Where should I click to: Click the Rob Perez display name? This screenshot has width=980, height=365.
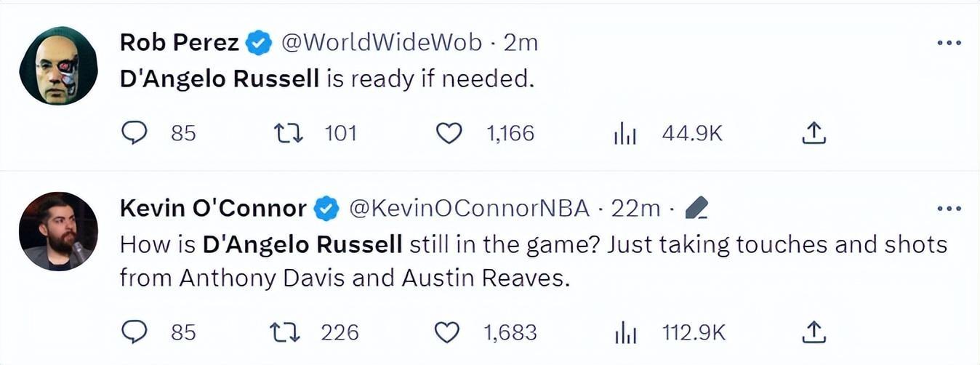[x=179, y=44]
